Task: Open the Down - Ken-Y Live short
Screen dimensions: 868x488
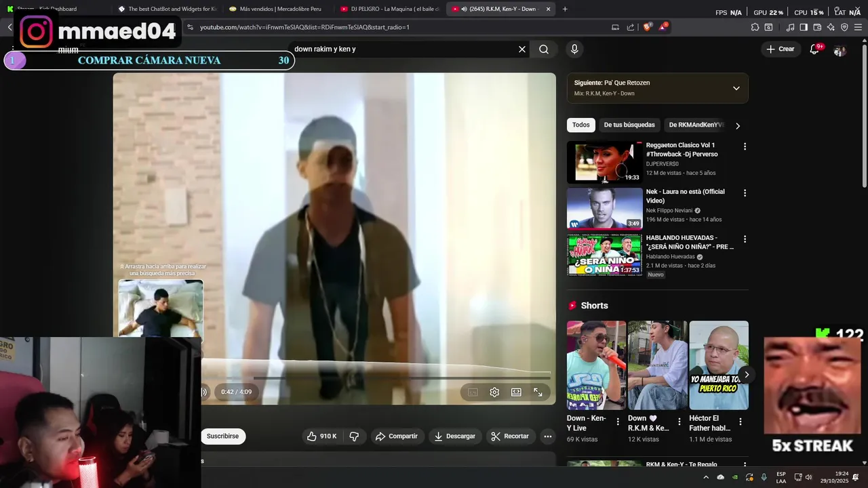Action: click(x=596, y=365)
